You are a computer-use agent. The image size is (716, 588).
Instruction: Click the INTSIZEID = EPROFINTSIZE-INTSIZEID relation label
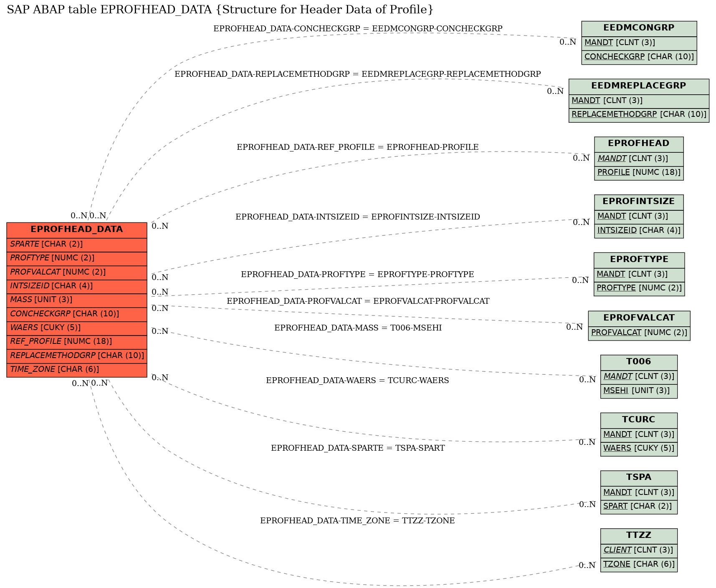(x=358, y=217)
